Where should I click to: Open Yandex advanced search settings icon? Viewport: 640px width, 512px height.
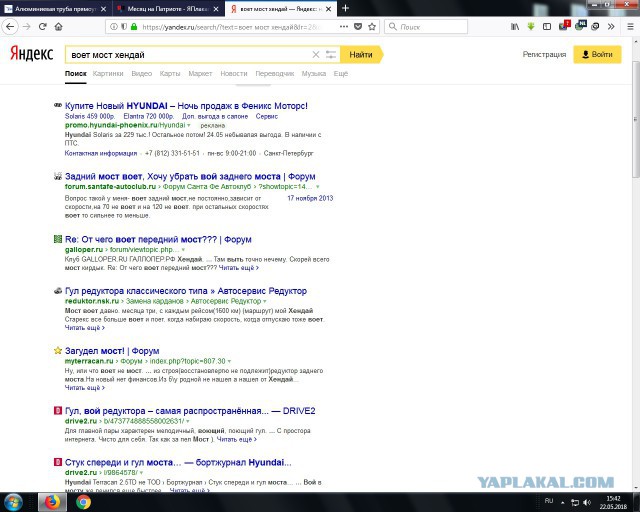click(x=331, y=54)
